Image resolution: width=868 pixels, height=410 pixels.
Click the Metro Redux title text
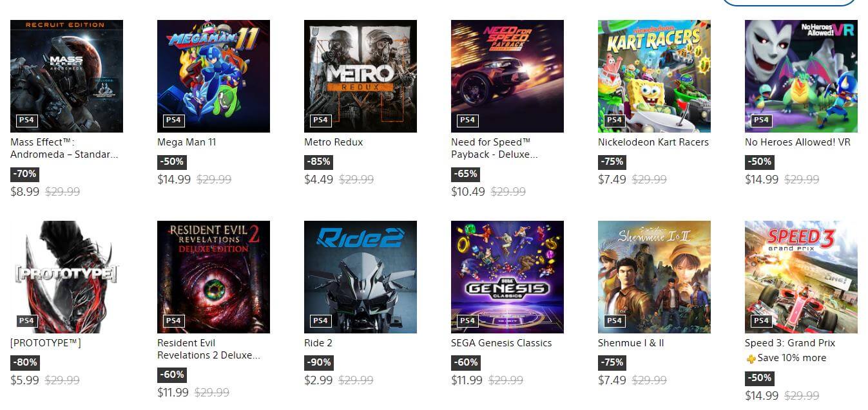pos(333,142)
